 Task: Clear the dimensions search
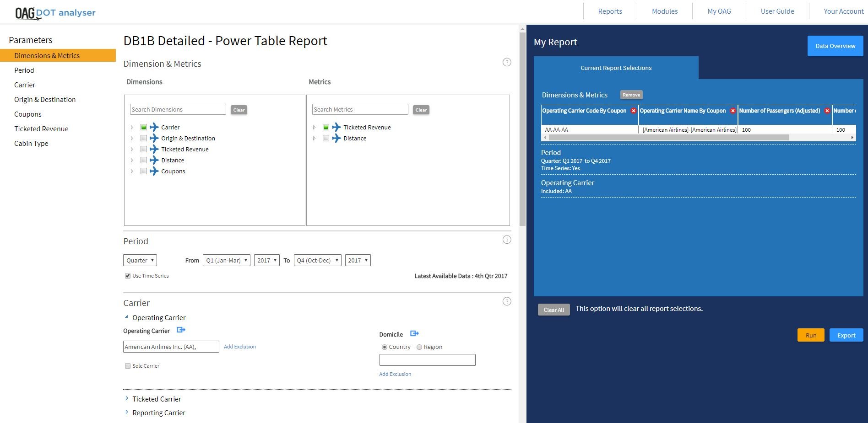point(239,110)
